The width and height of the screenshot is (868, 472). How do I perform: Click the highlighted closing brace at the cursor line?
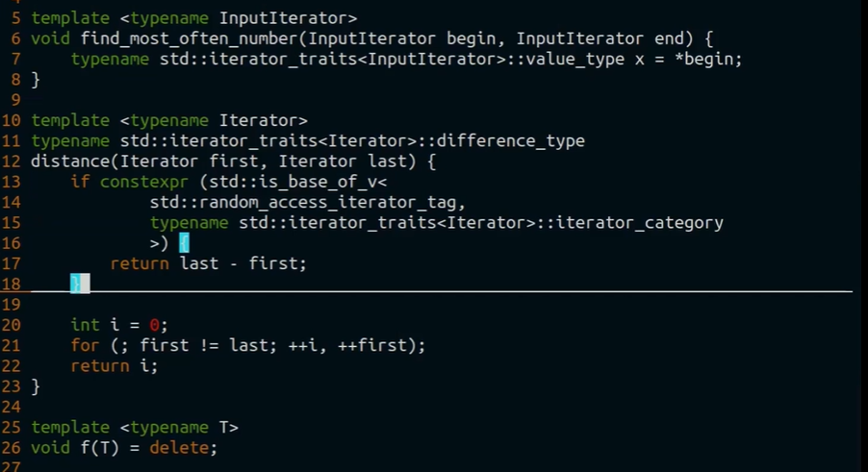[75, 284]
